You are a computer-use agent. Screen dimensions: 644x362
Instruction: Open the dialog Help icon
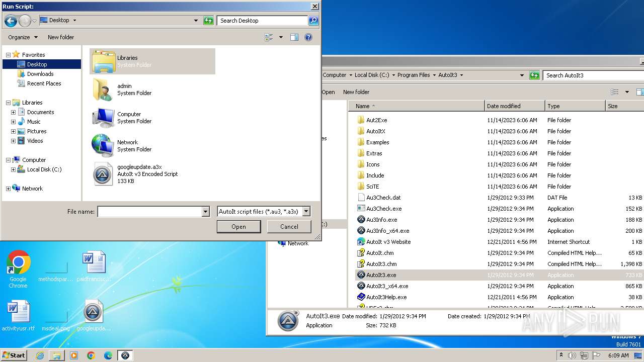click(308, 37)
